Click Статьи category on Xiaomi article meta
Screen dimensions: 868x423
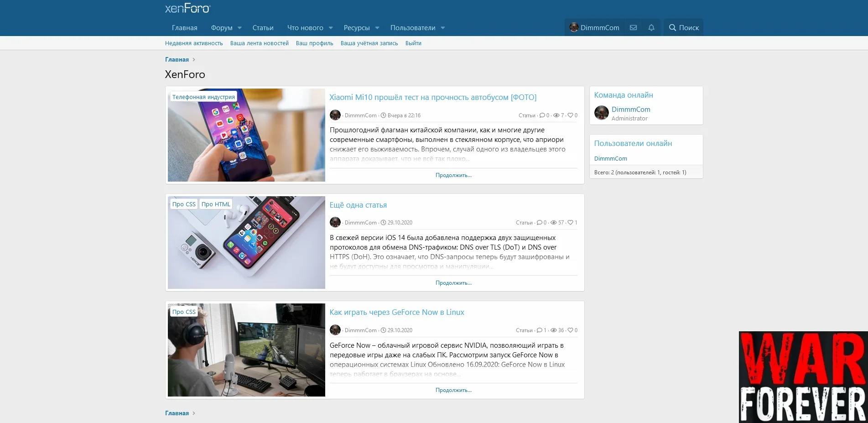pos(527,115)
